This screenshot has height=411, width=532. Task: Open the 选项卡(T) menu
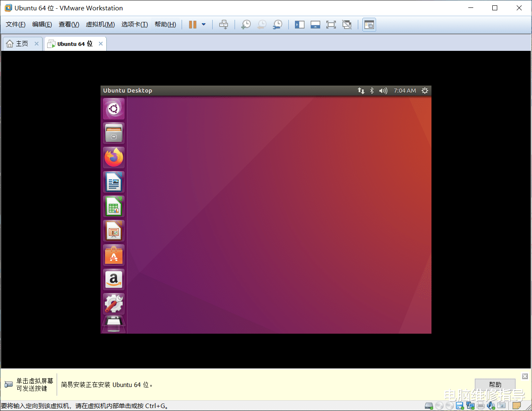[x=135, y=24]
